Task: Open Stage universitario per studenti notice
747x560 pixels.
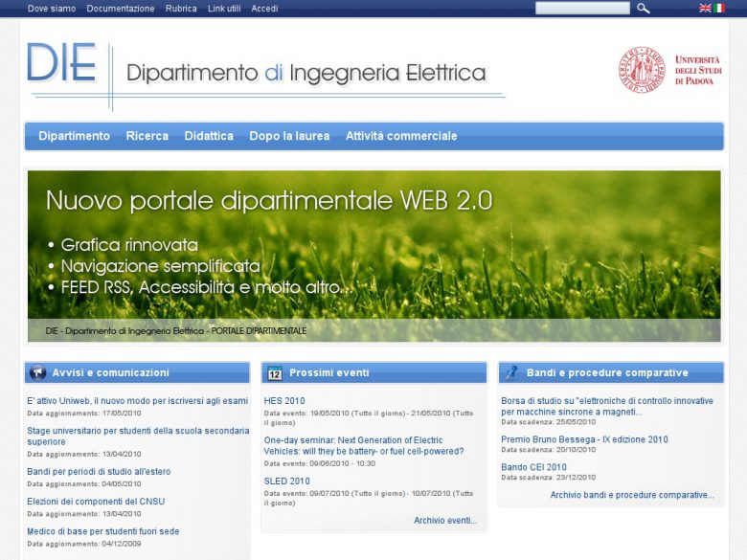Action: pos(138,437)
